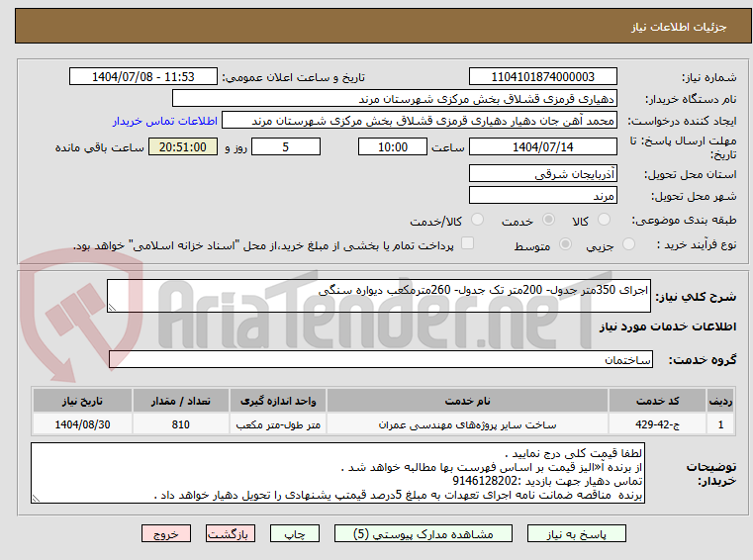The width and height of the screenshot is (753, 560).
Task: Click service code cell ج-42-429
Action: 657,424
